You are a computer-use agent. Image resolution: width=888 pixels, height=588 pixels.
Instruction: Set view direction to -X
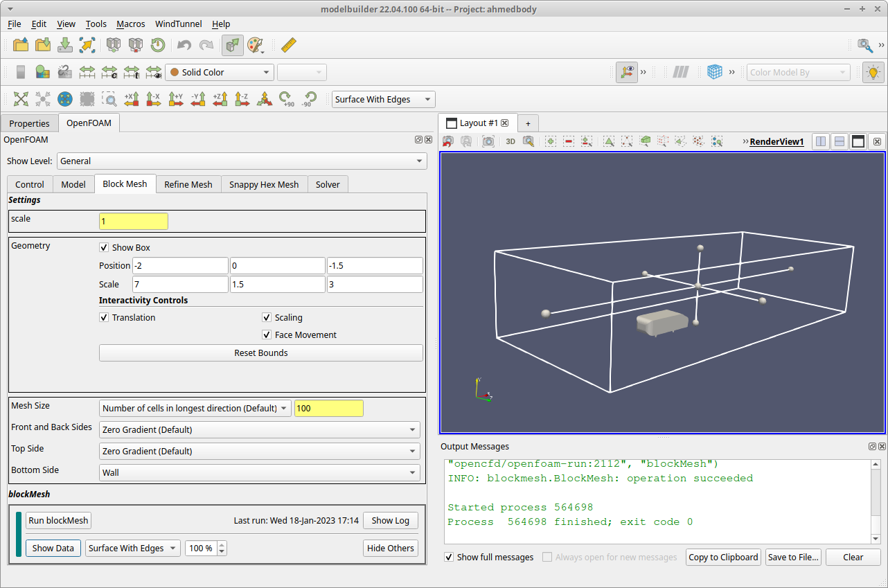coord(154,99)
